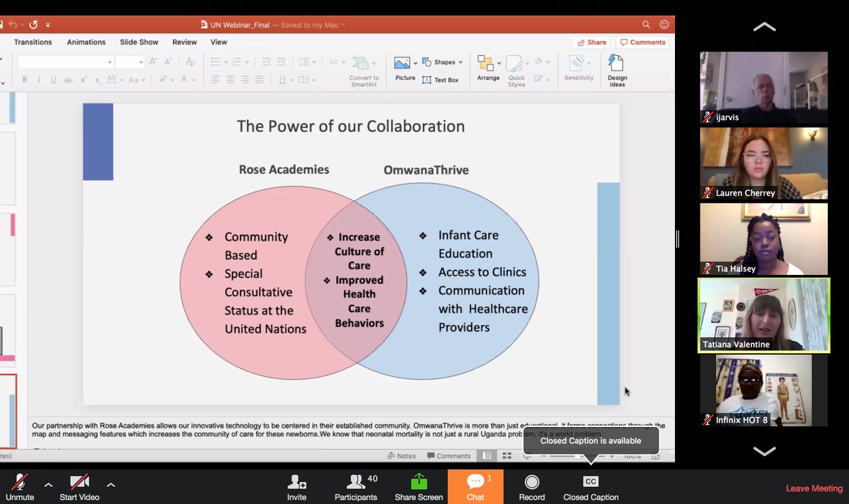
Task: Click the bullets list icon
Action: (216, 61)
